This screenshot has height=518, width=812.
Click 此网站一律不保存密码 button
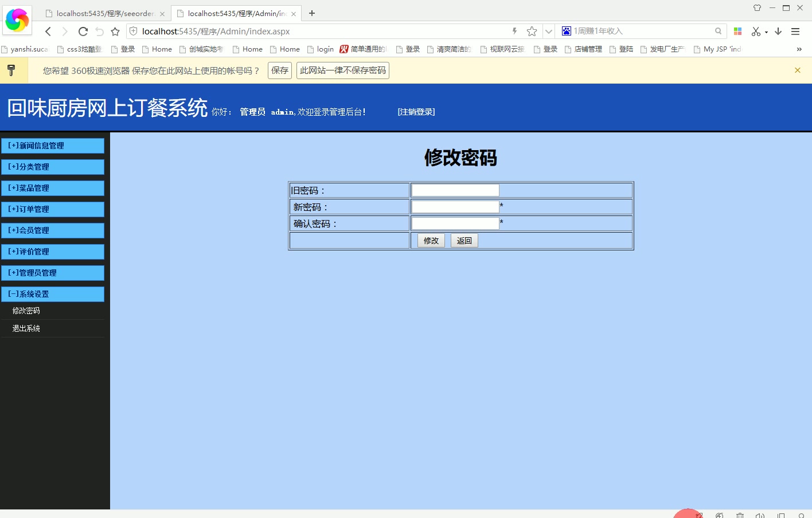[343, 70]
